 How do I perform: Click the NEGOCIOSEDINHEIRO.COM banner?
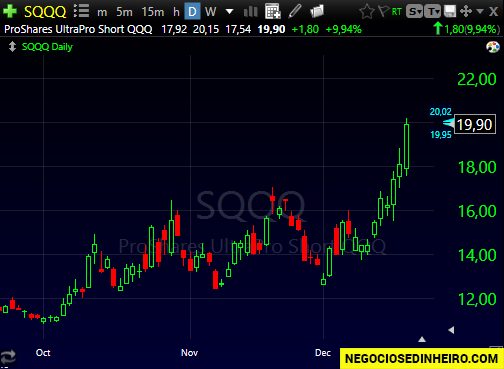[421, 359]
